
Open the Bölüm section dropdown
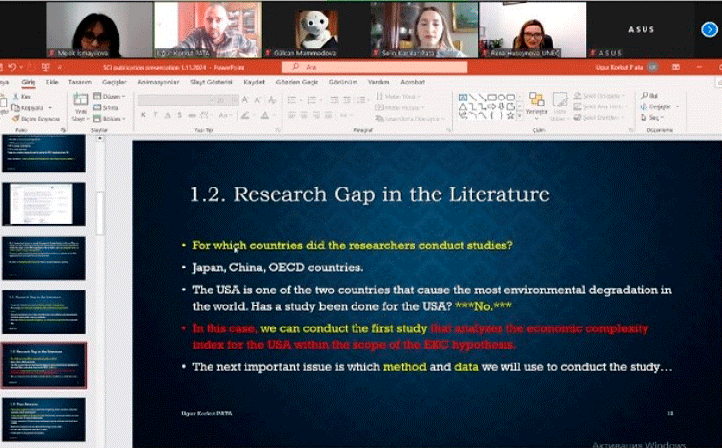click(110, 118)
